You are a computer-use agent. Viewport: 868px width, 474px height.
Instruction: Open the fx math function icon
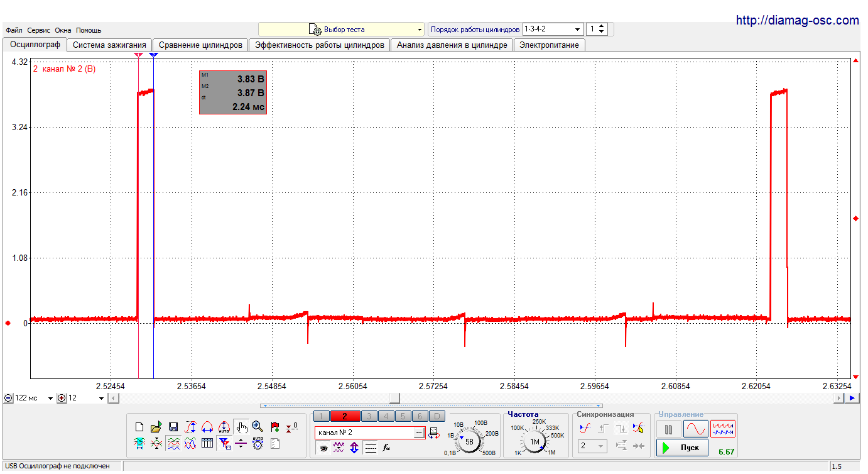(387, 448)
